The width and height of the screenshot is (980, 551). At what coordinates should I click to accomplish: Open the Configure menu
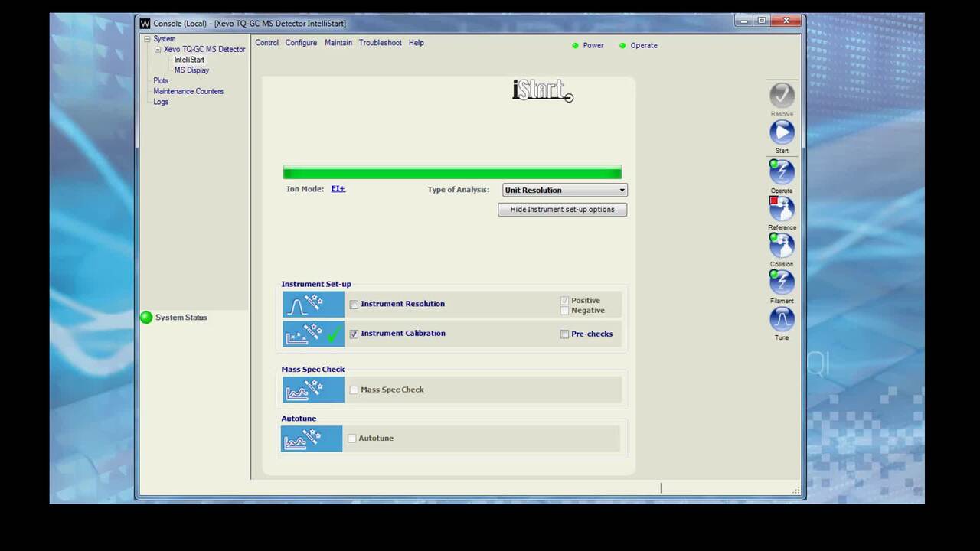click(x=301, y=43)
